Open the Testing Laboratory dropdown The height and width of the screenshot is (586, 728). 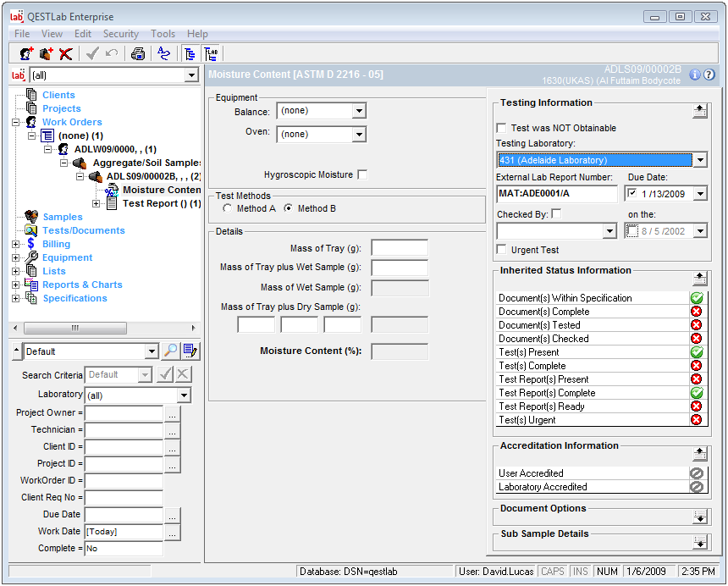tap(699, 160)
